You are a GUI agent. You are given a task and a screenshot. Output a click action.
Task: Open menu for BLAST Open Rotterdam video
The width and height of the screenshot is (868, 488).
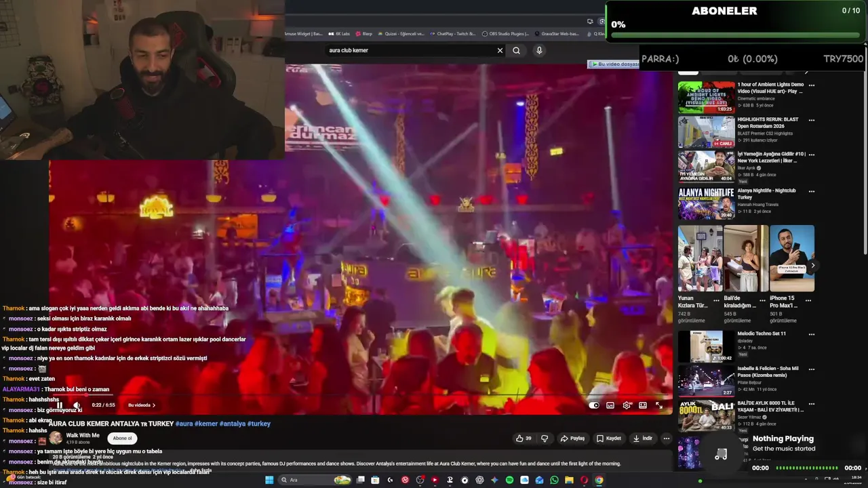[811, 120]
